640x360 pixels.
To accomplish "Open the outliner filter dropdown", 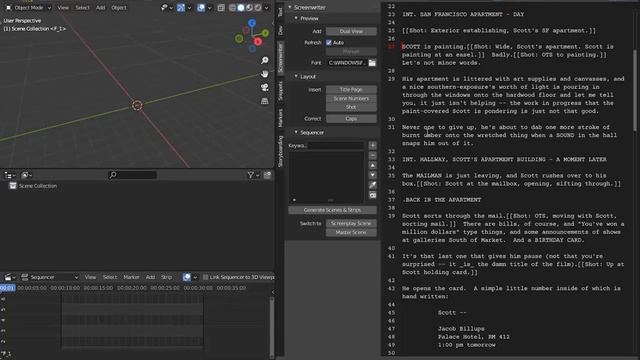I will 253,175.
